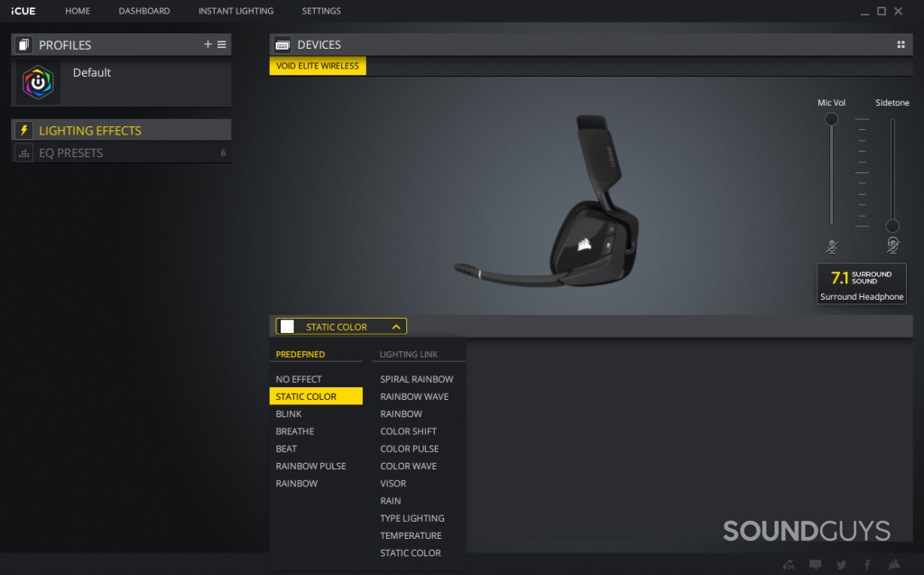Open the Facebook icon in footer
Viewport: 924px width, 575px height.
pyautogui.click(x=867, y=565)
